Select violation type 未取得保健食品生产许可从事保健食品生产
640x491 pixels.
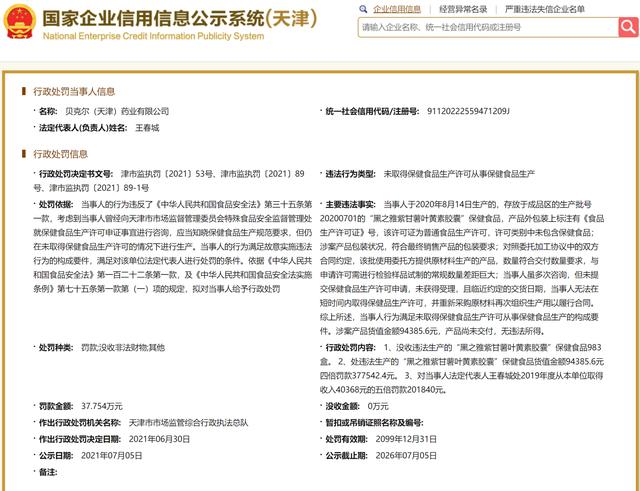click(459, 174)
